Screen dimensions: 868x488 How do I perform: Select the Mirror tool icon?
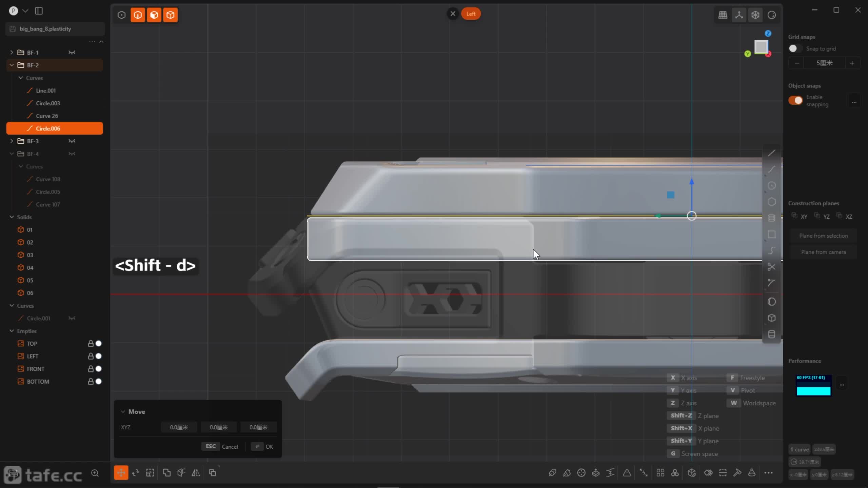pyautogui.click(x=196, y=473)
